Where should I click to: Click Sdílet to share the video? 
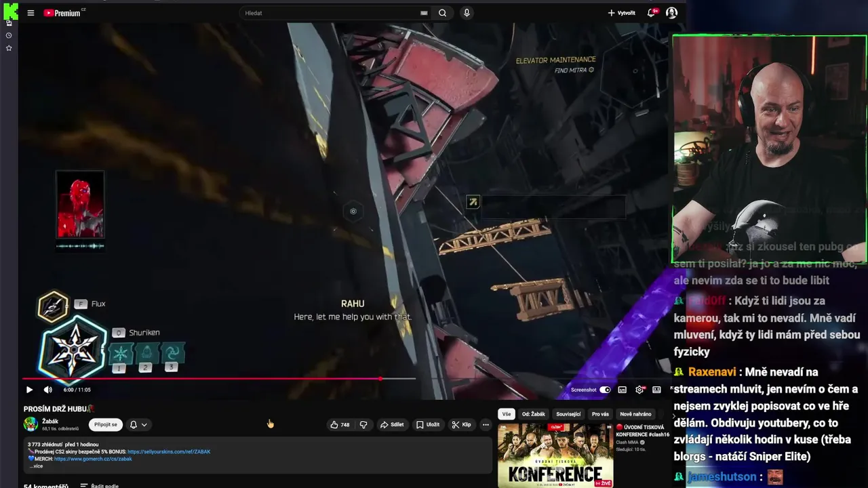[392, 425]
